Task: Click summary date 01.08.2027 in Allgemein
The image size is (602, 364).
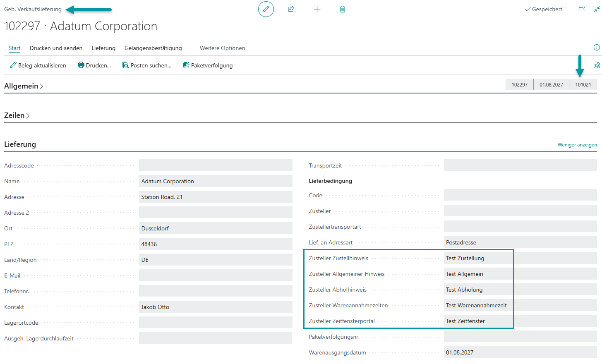Action: tap(551, 84)
